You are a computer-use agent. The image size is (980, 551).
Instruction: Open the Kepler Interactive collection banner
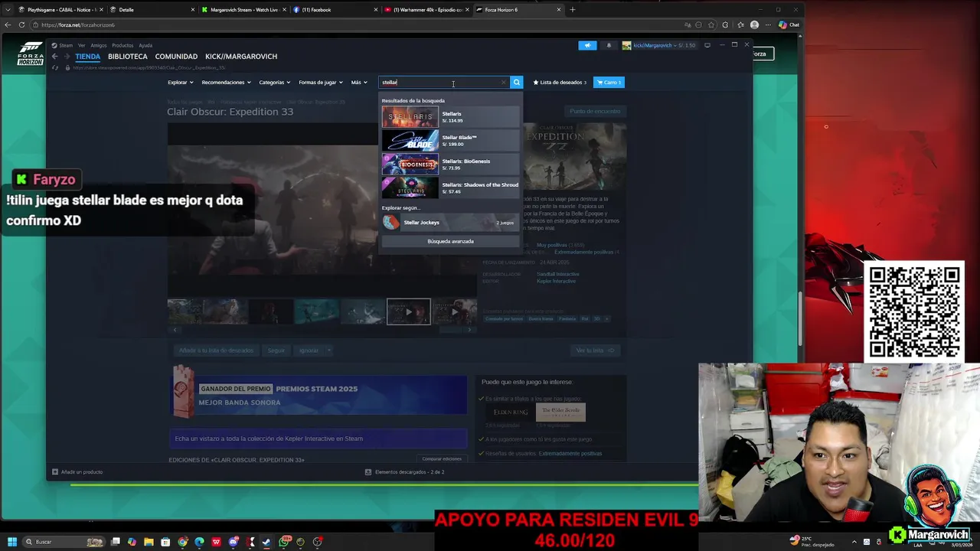coord(318,439)
